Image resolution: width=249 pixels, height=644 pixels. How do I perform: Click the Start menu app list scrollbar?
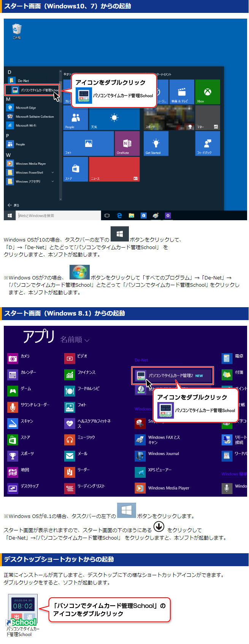[60, 135]
